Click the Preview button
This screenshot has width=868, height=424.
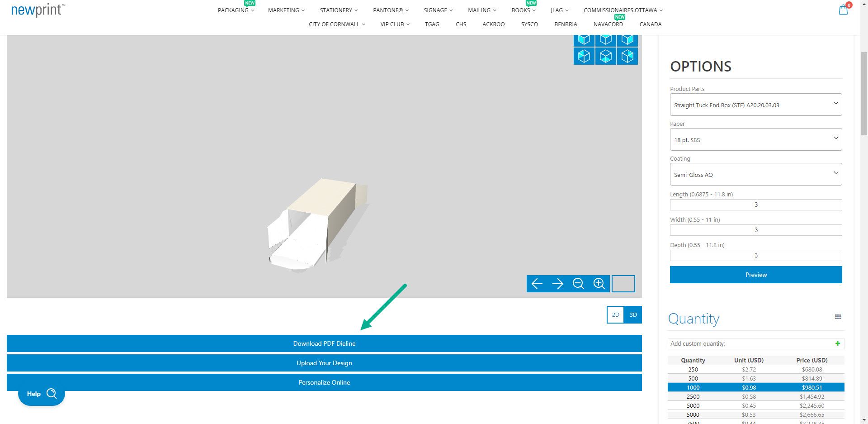pyautogui.click(x=755, y=275)
